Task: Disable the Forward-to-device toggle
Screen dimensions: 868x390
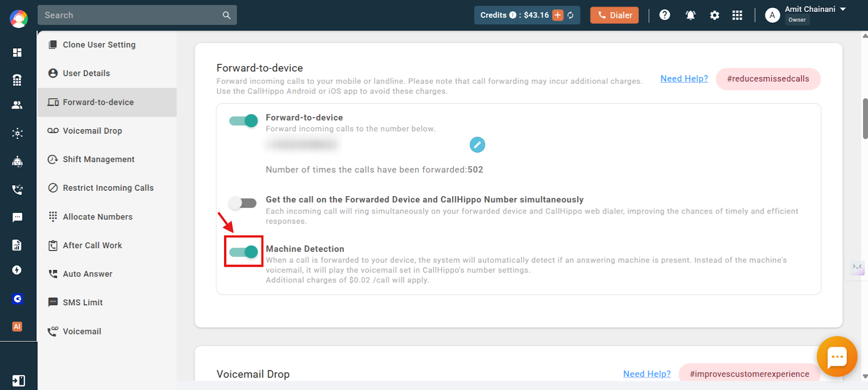Action: (x=244, y=121)
